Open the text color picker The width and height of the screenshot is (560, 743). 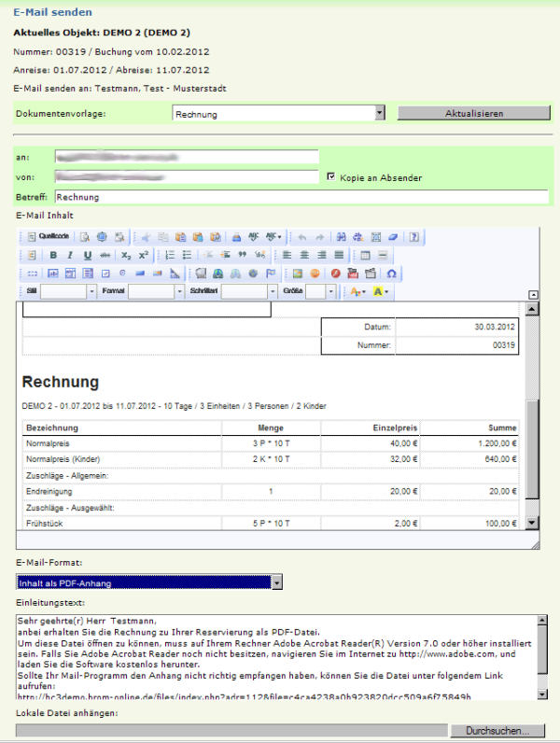[357, 291]
